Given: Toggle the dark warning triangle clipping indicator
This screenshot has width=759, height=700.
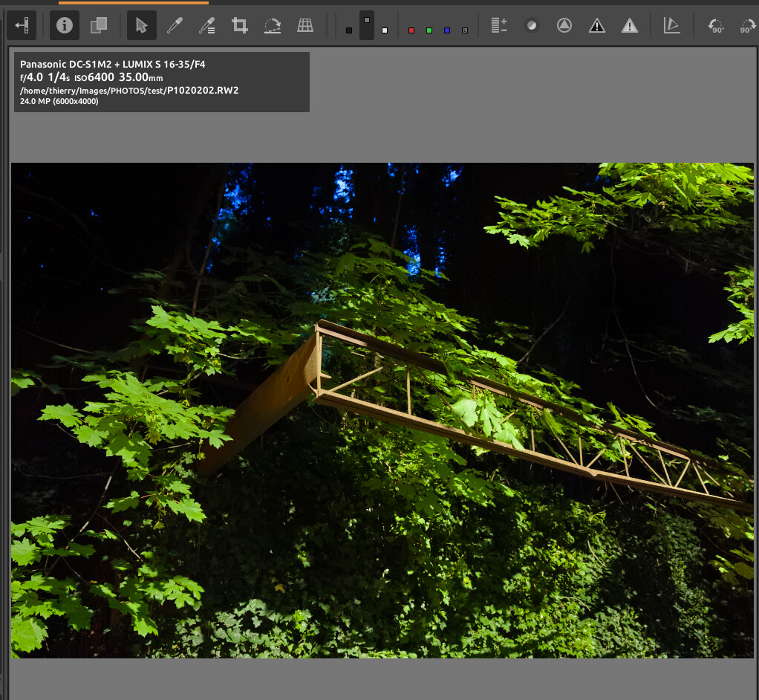Looking at the screenshot, I should pos(597,26).
